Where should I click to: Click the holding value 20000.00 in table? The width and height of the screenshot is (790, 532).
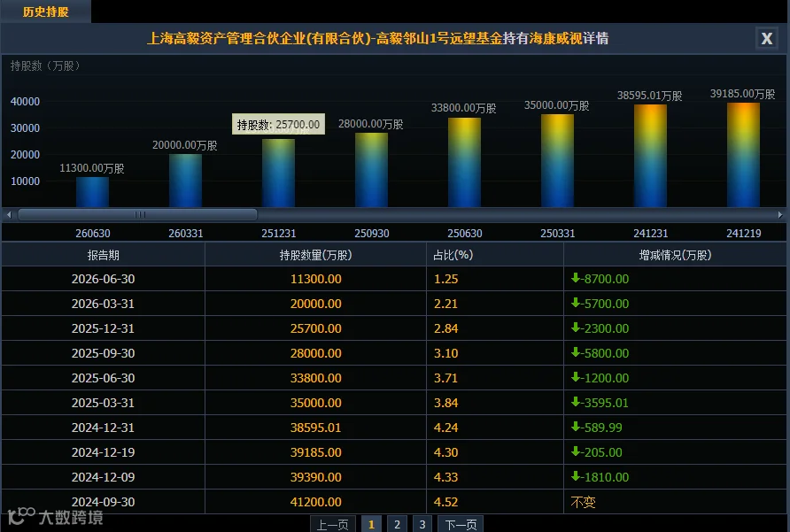[x=316, y=304]
